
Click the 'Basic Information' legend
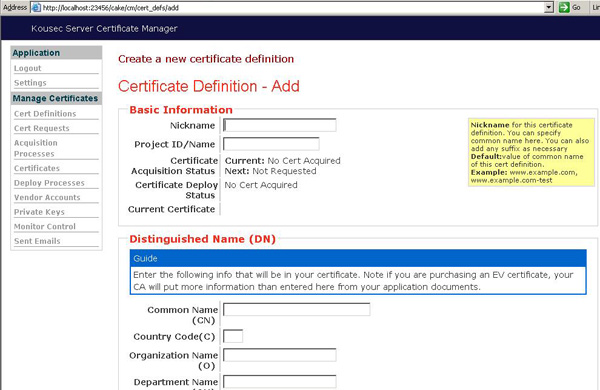(181, 110)
